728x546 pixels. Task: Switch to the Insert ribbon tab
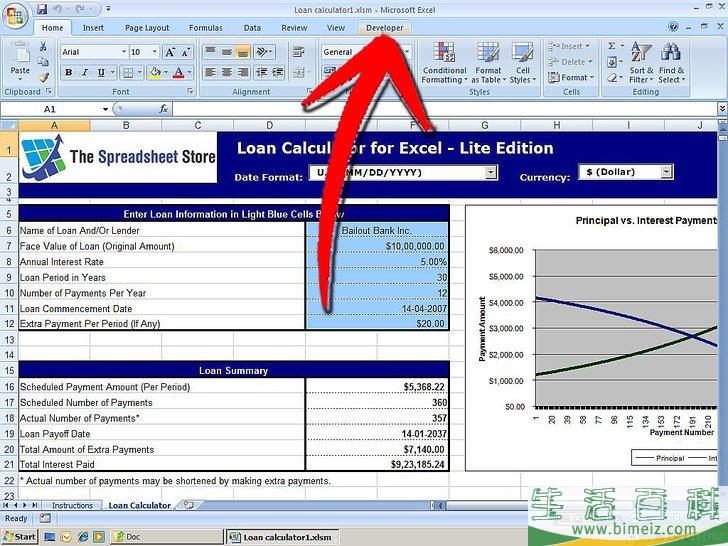[x=93, y=28]
